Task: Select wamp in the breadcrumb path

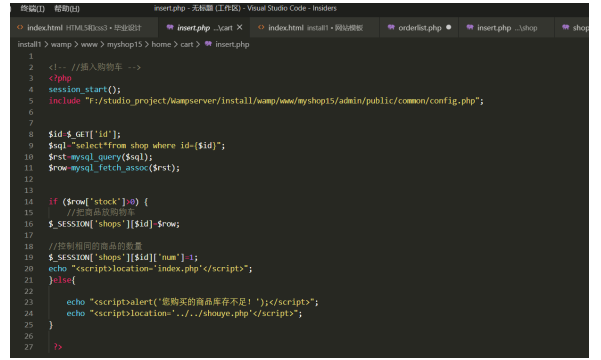Action: click(61, 44)
